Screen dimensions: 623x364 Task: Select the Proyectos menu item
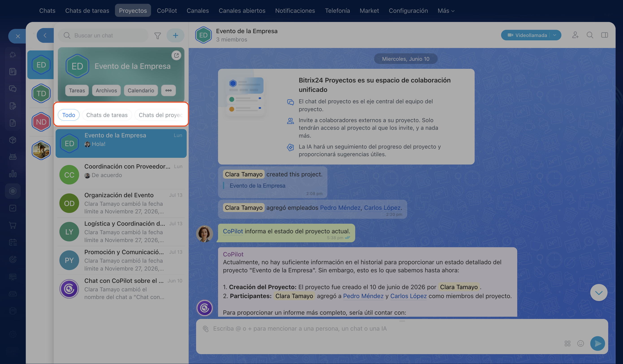(x=133, y=11)
